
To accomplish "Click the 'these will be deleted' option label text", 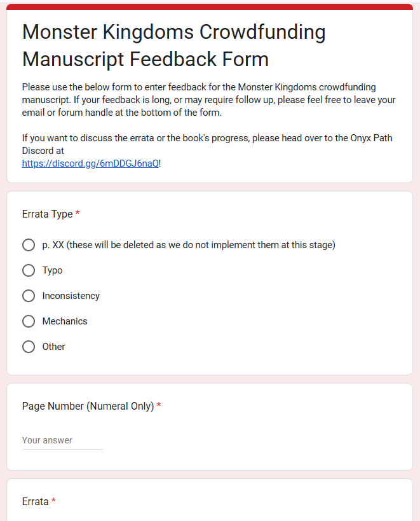I will tap(189, 245).
